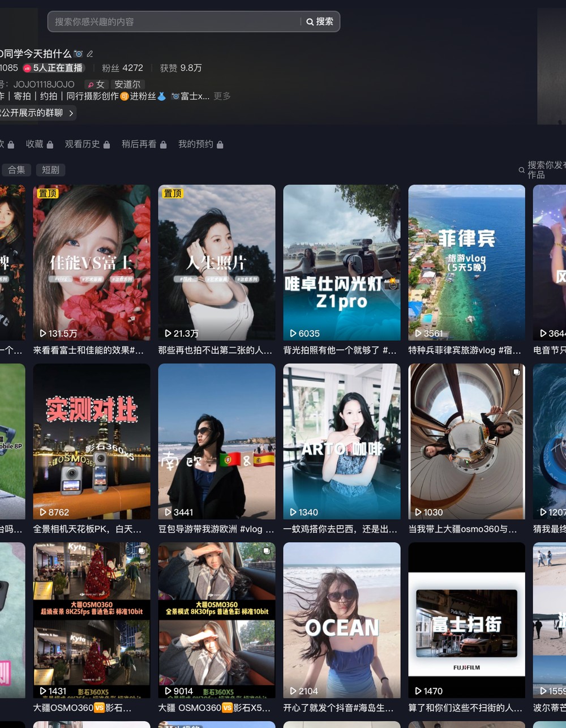The width and height of the screenshot is (566, 728).
Task: Click lock icon next to 观看历史
Action: tap(106, 145)
